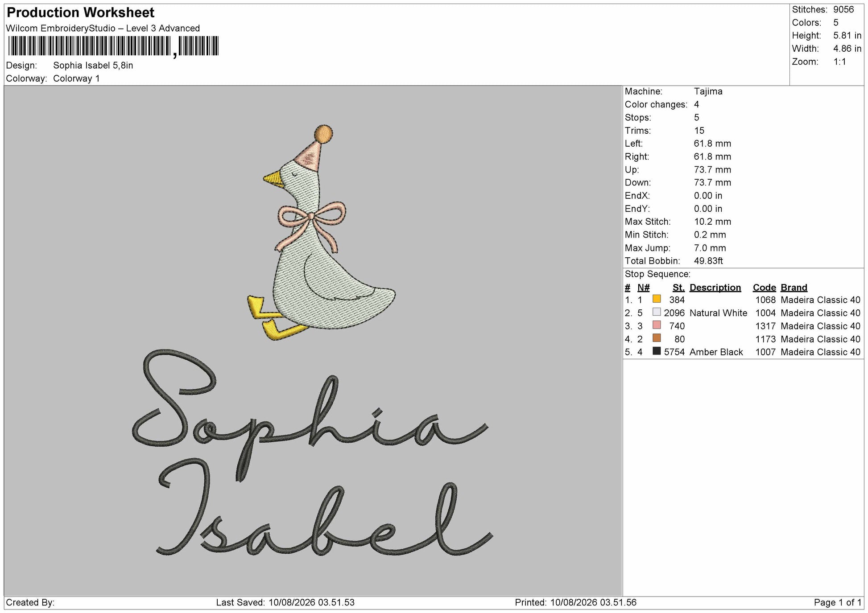The image size is (868, 613).
Task: Click the Max Jump value 7.0 mm
Action: click(710, 248)
